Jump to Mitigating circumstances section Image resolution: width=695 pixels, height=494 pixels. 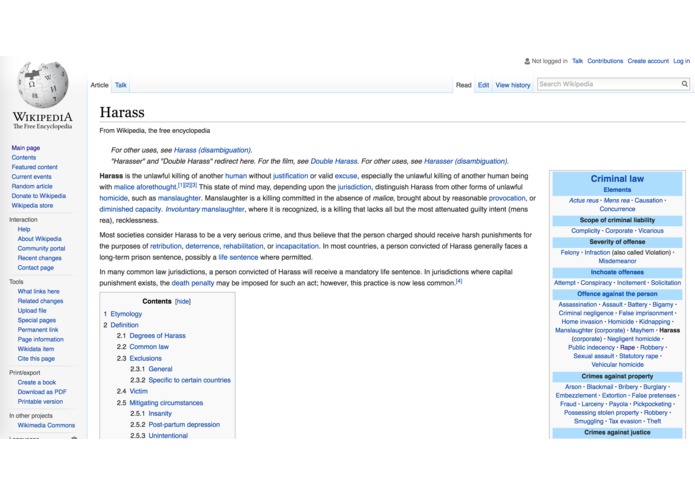click(166, 403)
